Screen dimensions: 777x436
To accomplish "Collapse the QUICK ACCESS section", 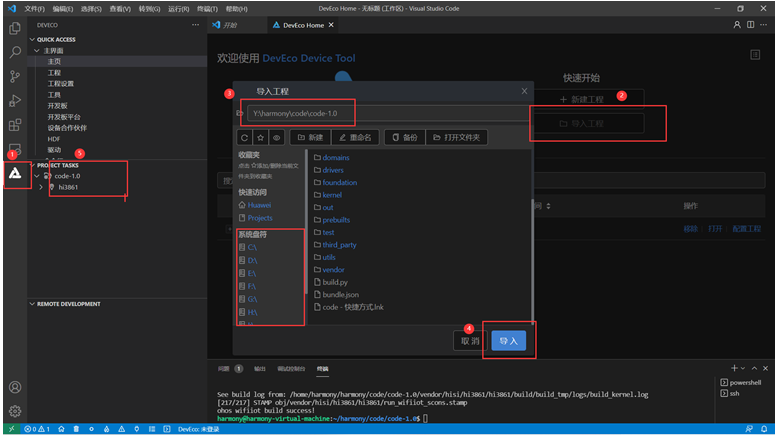I will point(32,39).
